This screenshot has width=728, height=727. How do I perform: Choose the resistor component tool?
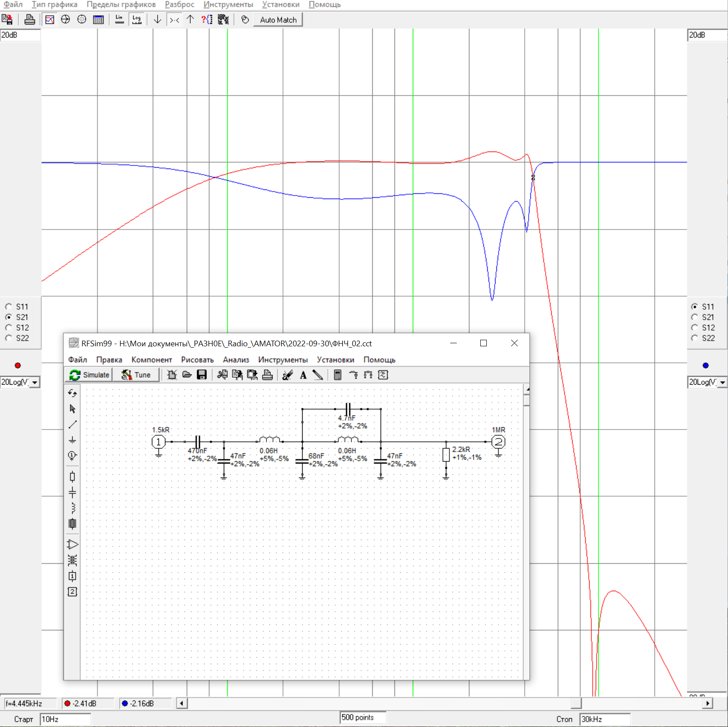point(72,477)
